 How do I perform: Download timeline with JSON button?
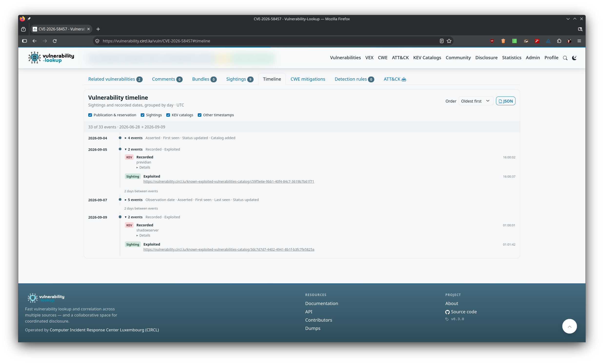505,101
